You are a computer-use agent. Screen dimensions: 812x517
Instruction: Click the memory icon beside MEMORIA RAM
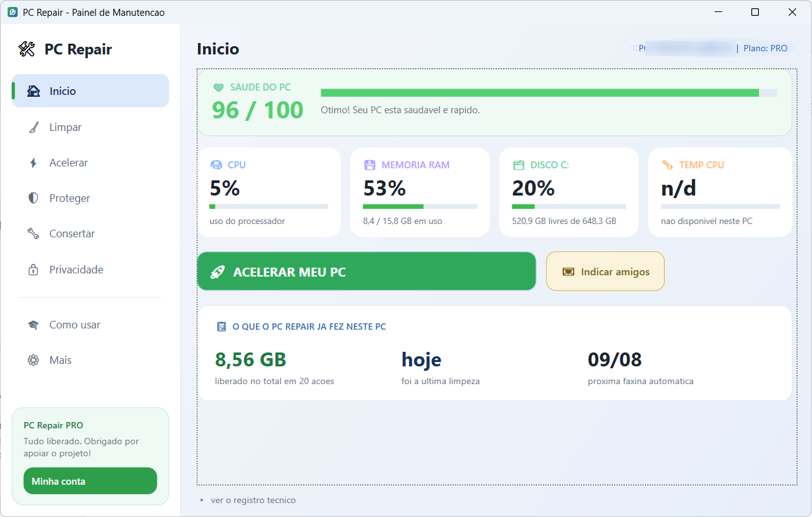tap(370, 165)
